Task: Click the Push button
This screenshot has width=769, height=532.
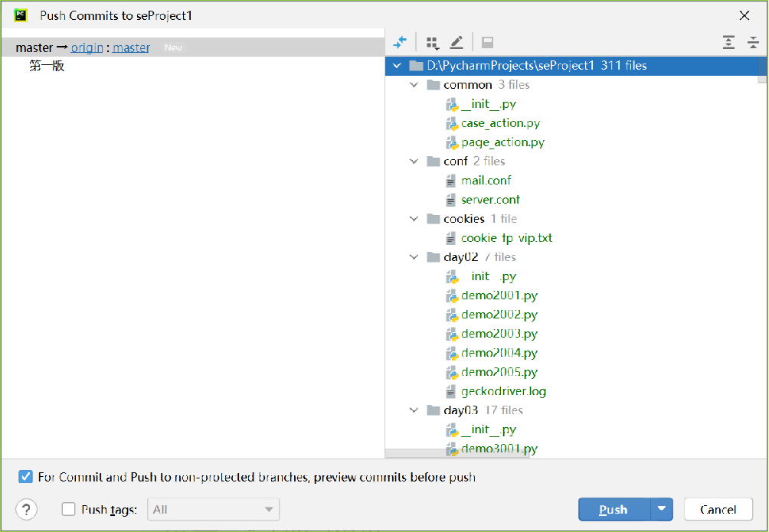Action: click(x=614, y=510)
